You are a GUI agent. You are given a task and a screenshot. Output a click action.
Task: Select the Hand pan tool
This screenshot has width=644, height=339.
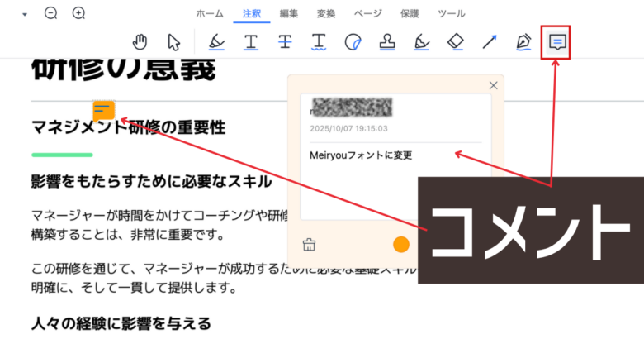pos(141,41)
